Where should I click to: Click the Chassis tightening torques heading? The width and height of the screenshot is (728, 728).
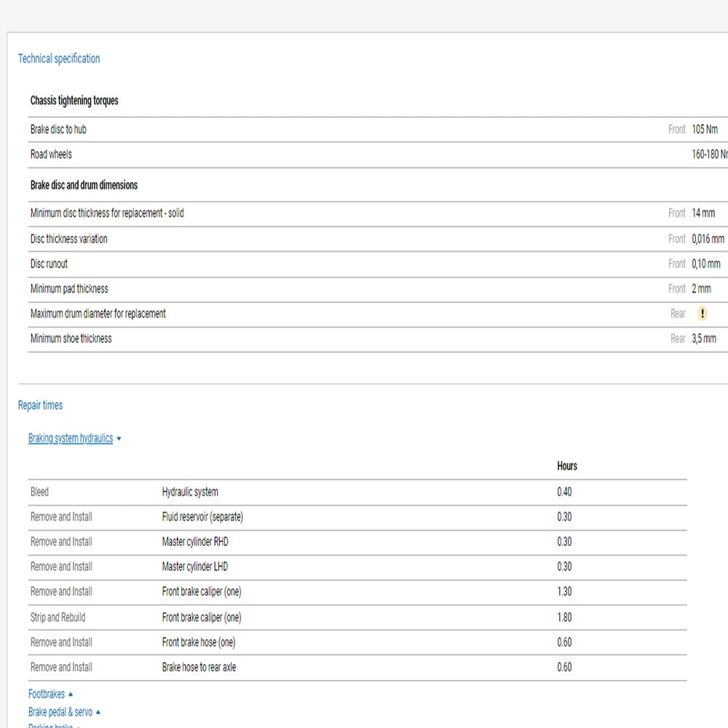pyautogui.click(x=74, y=100)
